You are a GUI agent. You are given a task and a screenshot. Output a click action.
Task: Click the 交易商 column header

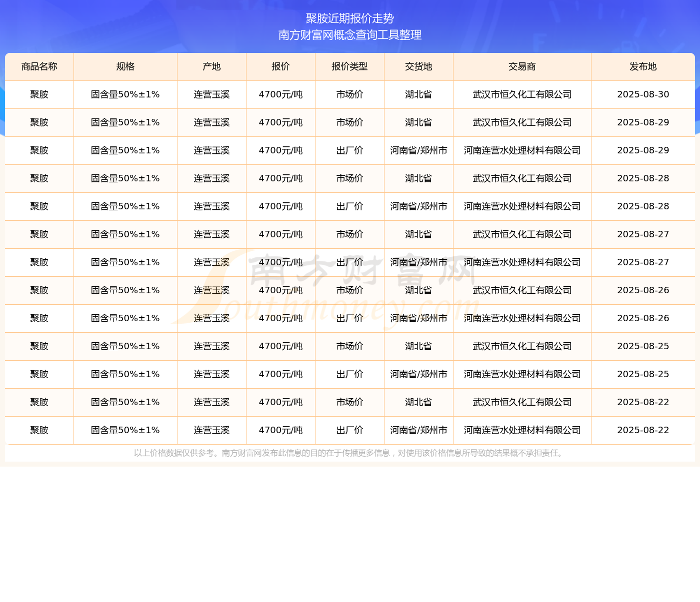522,66
